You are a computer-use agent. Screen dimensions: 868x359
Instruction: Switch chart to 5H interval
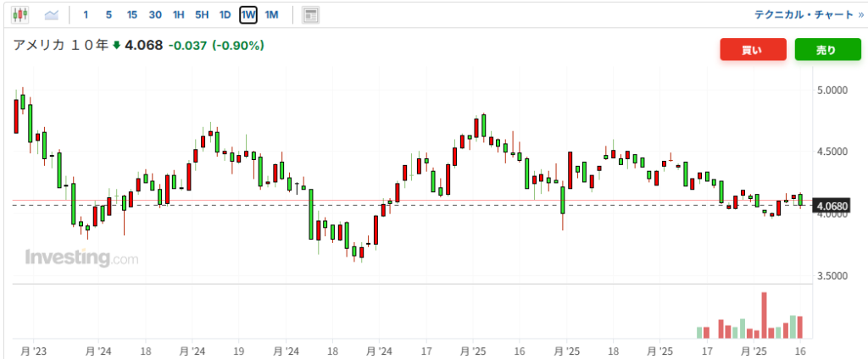[x=202, y=14]
